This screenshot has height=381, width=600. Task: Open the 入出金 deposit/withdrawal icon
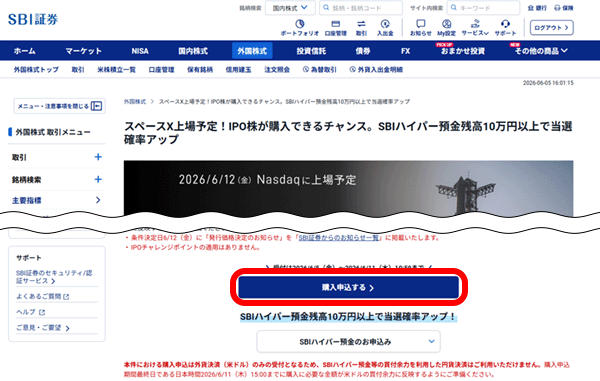[385, 28]
